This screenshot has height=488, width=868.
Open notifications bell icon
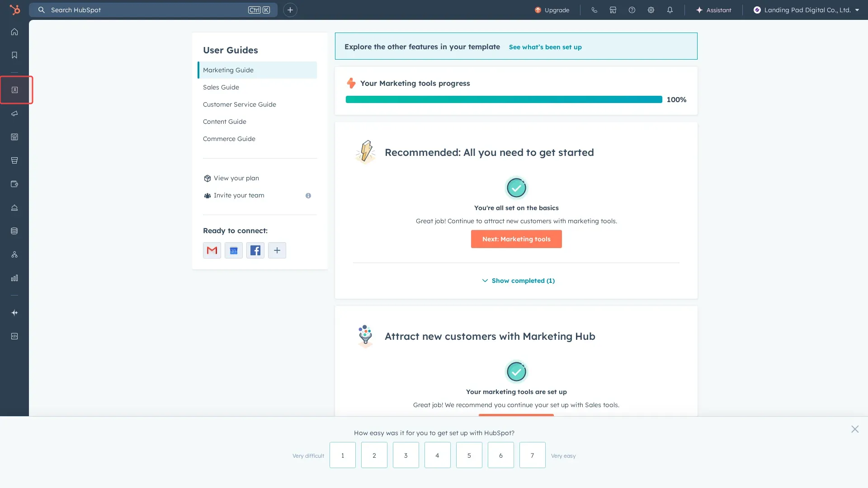coord(670,10)
